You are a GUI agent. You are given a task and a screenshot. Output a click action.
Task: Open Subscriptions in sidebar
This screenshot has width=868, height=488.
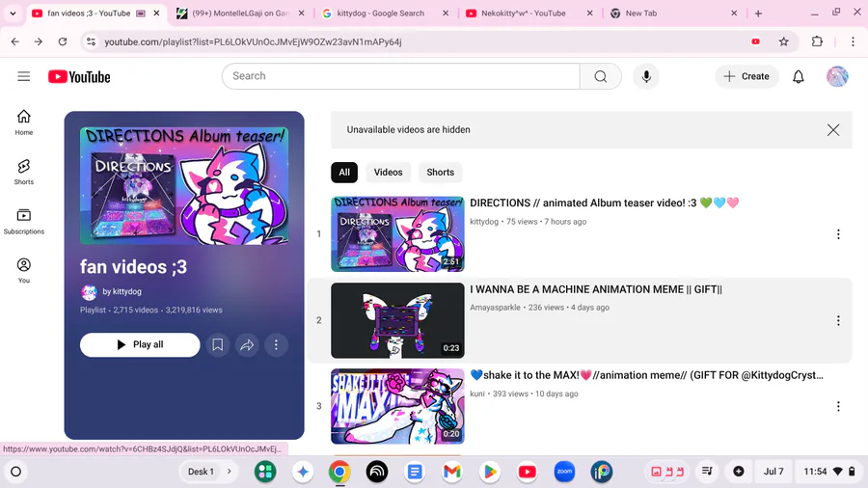tap(24, 221)
